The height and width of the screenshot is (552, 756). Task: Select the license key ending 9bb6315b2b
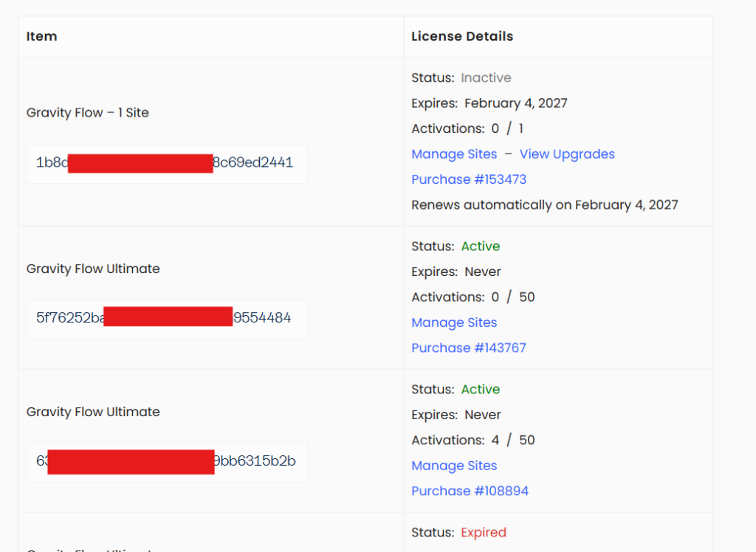pyautogui.click(x=167, y=463)
